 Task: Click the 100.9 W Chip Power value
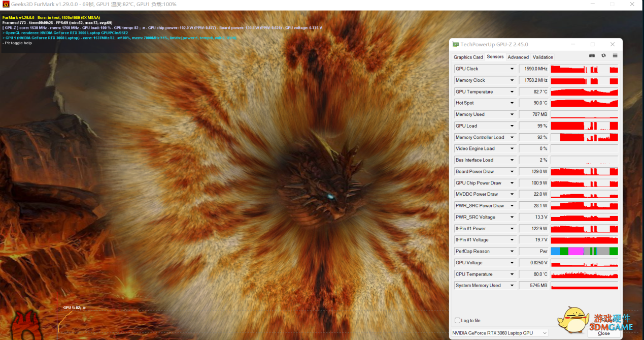pos(534,183)
